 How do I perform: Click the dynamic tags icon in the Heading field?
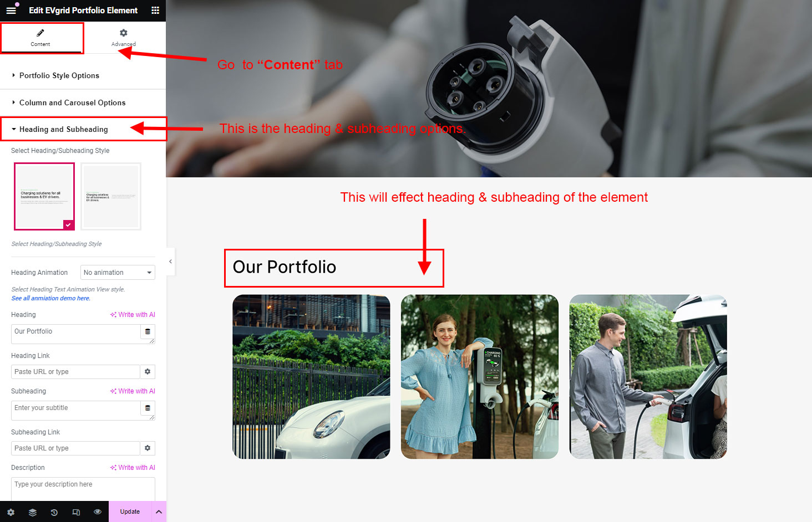point(148,331)
